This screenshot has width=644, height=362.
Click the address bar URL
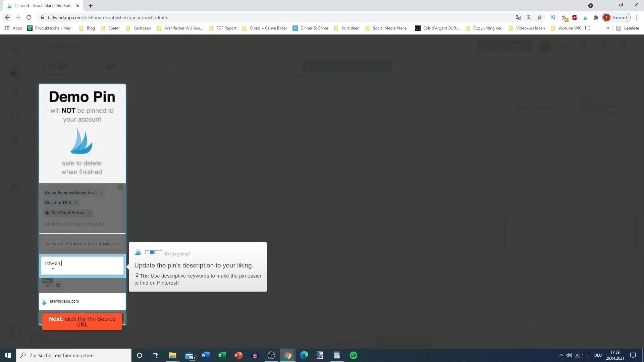pos(108,17)
